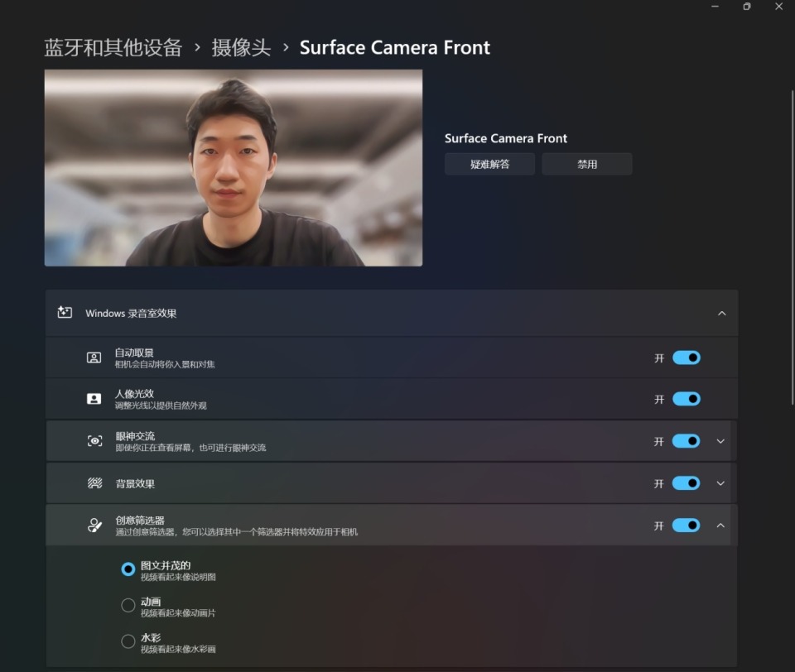Click the 创意筛选器 paintbrush icon

94,526
